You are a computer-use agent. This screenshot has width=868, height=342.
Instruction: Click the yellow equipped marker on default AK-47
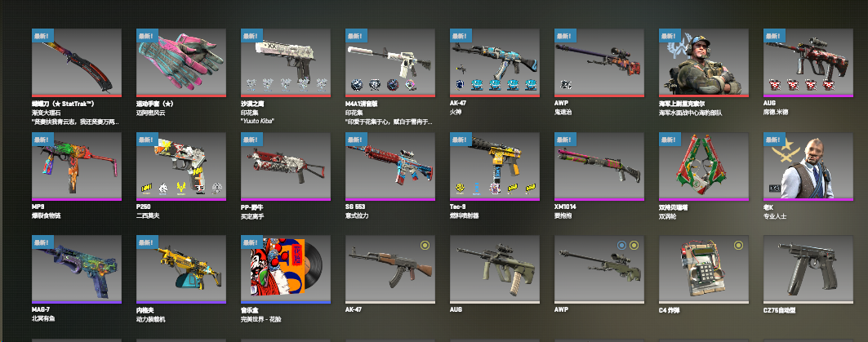click(x=425, y=245)
